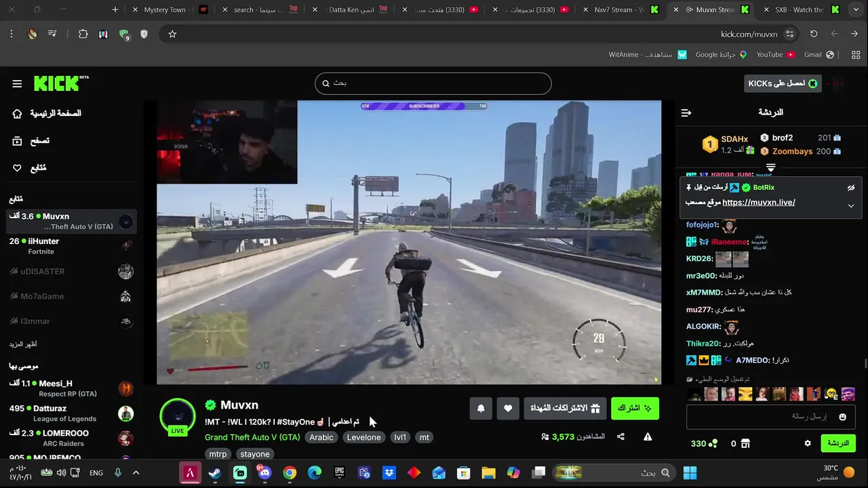Image resolution: width=868 pixels, height=488 pixels.
Task: Open recommended channel LOMEROOO
Action: tap(71, 438)
